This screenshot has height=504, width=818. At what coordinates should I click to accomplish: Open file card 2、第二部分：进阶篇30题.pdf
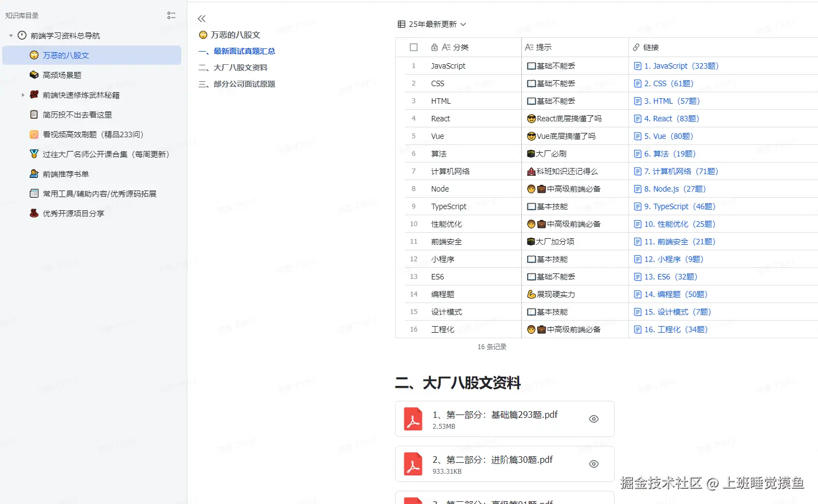[504, 464]
